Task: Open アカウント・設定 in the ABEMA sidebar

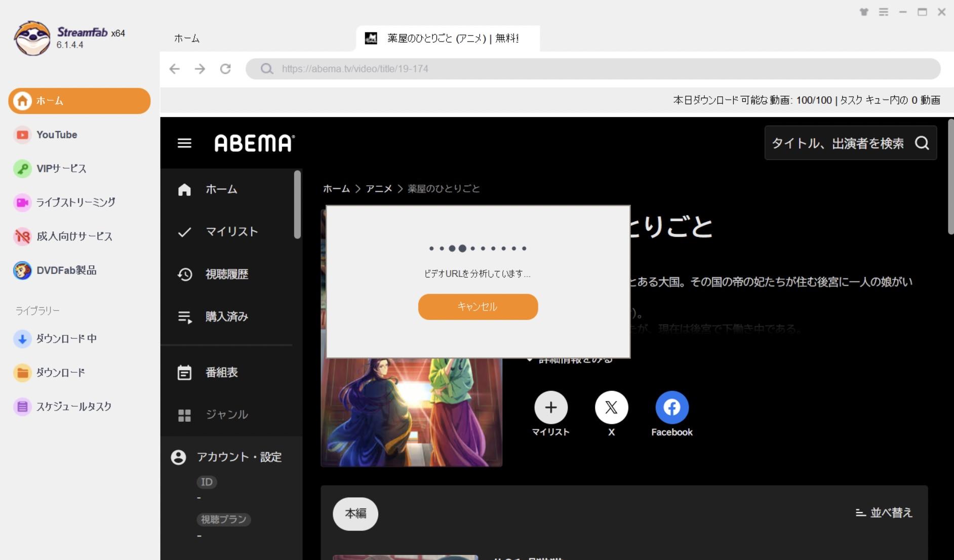Action: pos(226,457)
